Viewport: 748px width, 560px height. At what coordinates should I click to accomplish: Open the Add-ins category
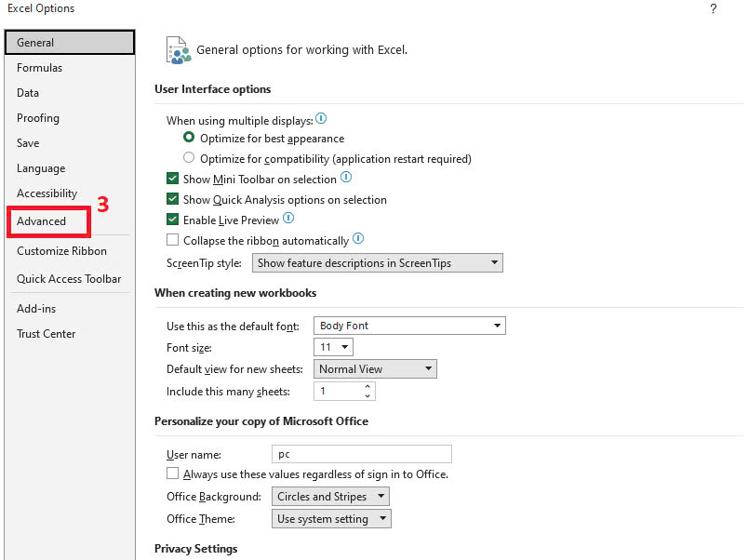pos(70,309)
